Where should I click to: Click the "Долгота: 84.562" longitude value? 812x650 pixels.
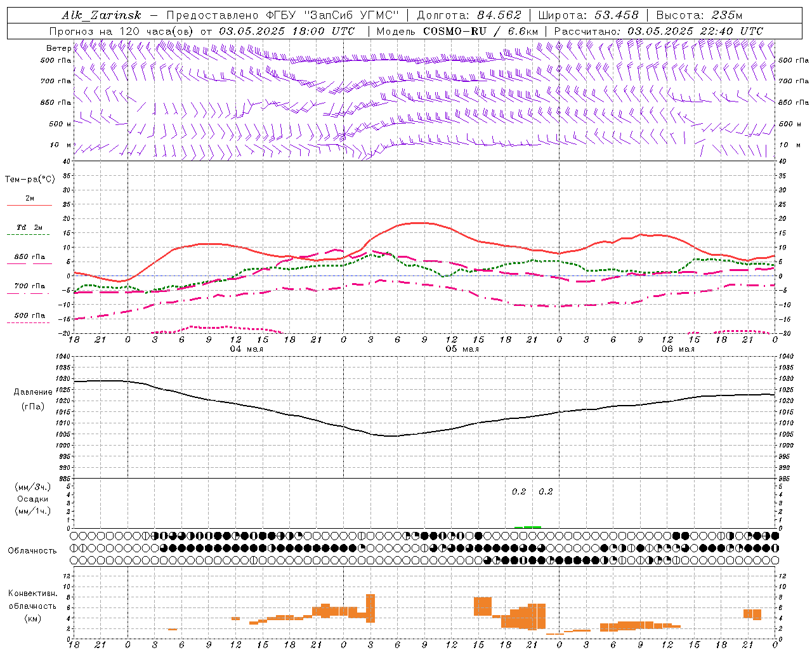point(469,15)
